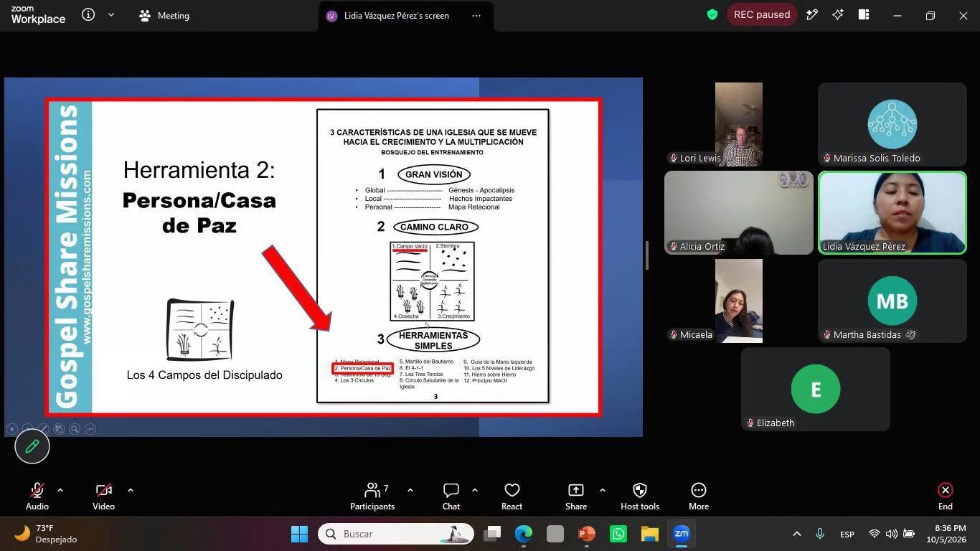Viewport: 980px width, 551px height.
Task: Expand meeting info dropdown arrow
Action: [x=111, y=14]
